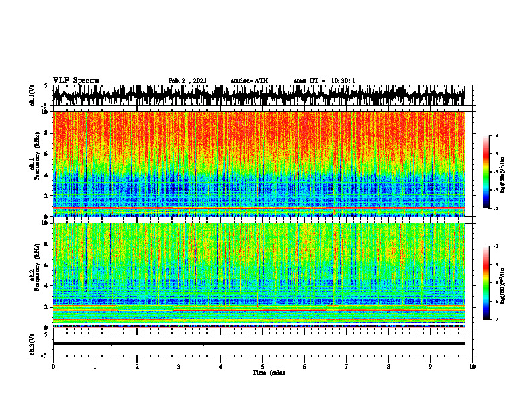Click the time axis tick label "2"
Viewport: 532px width, 411px height.
tap(137, 367)
